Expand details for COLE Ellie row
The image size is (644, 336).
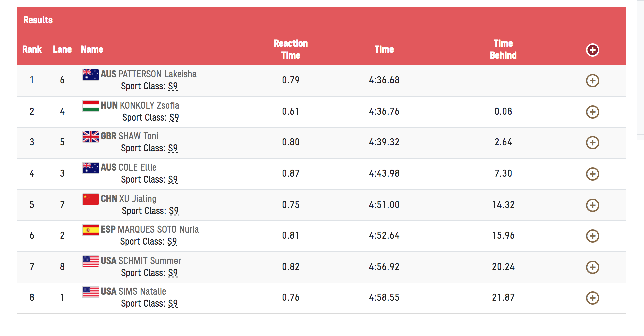[x=592, y=174]
